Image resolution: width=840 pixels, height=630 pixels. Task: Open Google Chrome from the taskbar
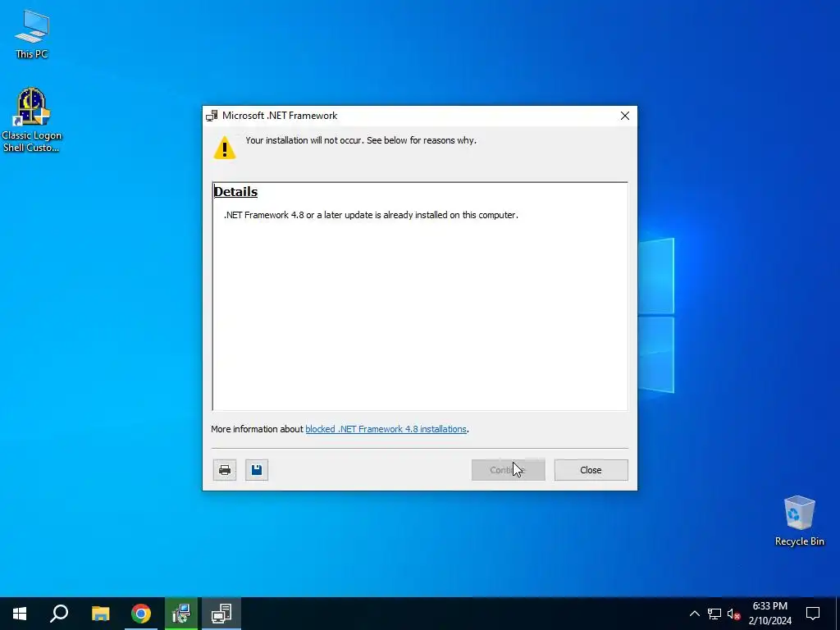(x=141, y=614)
